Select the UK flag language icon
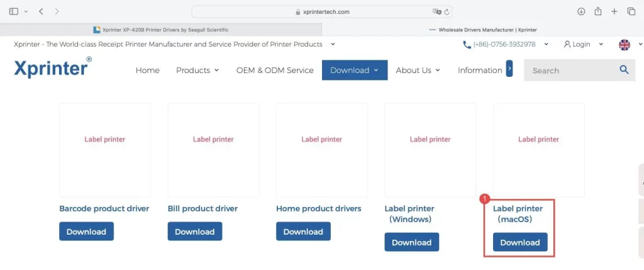Viewport: 644px width, 270px height. point(625,45)
